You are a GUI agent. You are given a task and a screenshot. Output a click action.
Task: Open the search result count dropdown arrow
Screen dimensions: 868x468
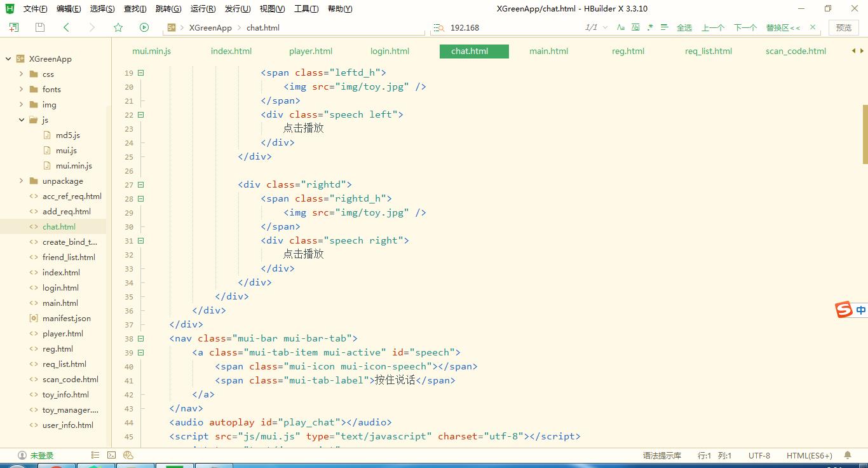click(605, 27)
